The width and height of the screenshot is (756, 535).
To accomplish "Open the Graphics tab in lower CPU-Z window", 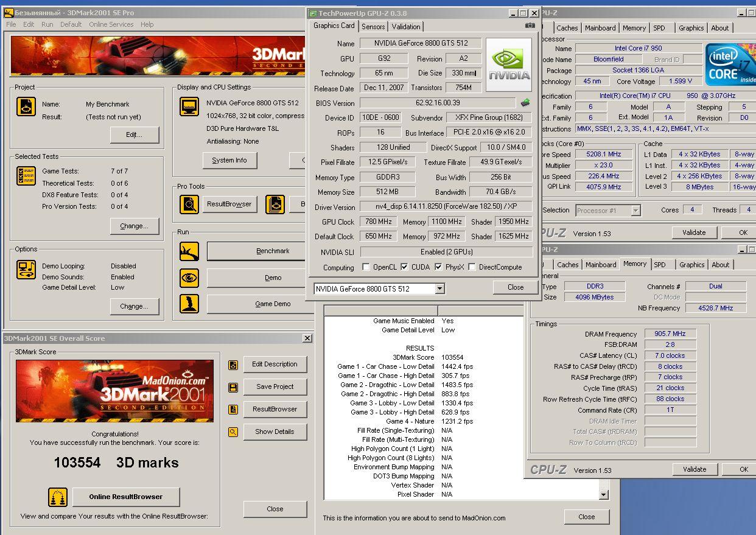I will (x=691, y=265).
